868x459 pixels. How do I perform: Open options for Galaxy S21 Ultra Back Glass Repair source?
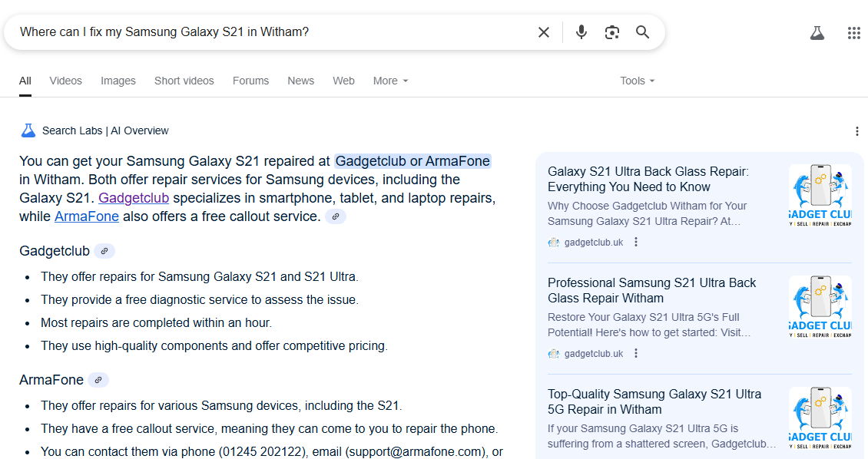[x=636, y=243]
